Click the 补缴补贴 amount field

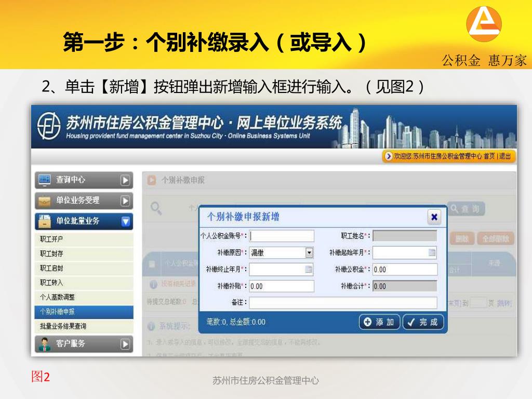tap(282, 286)
